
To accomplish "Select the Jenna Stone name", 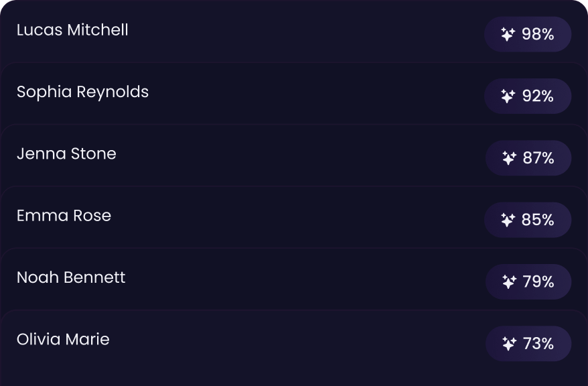I will coord(66,154).
